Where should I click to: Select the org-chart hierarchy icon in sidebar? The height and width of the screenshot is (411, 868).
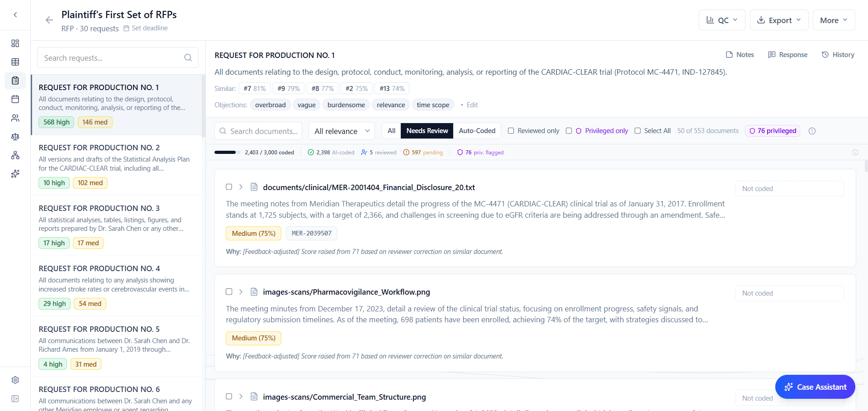click(15, 155)
